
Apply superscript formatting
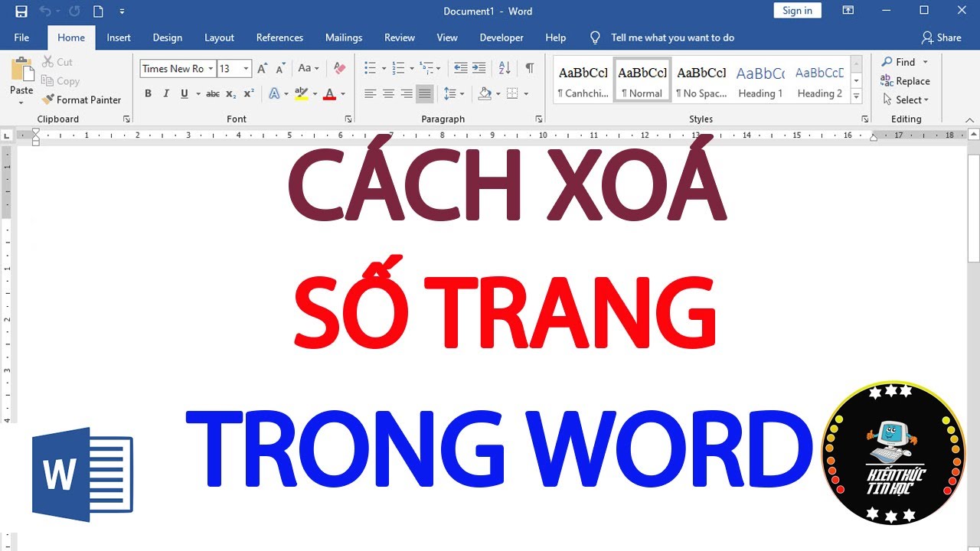click(249, 94)
